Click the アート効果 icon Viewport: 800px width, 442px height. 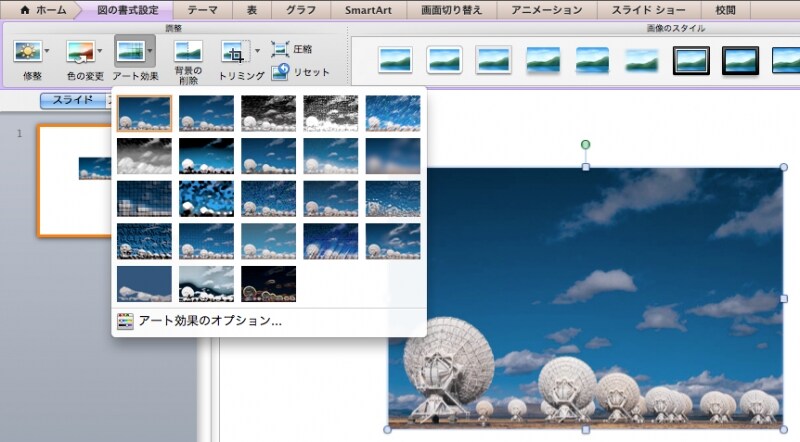click(131, 51)
